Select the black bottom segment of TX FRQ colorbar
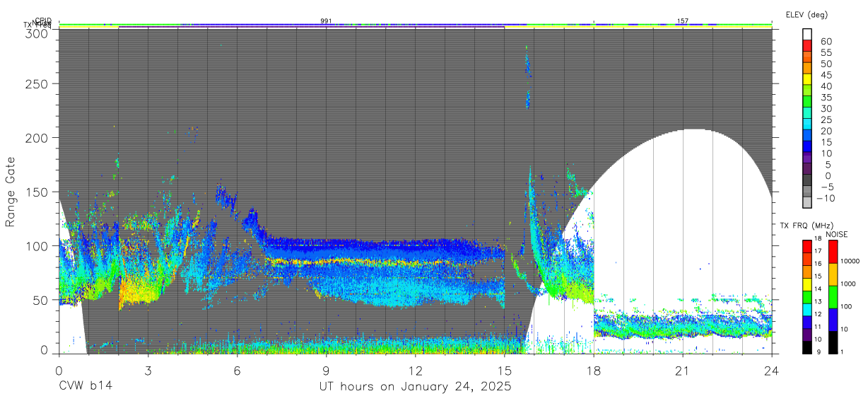This screenshot has height=401, width=868. coord(807,347)
